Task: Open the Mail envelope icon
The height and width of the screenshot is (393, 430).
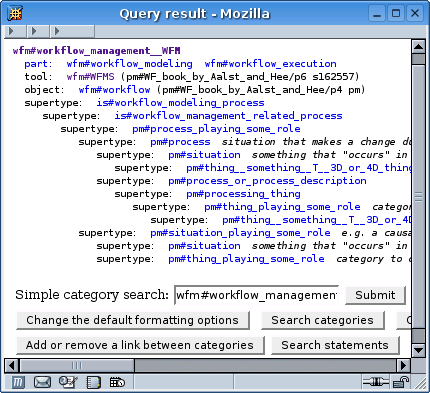Action: pyautogui.click(x=42, y=382)
